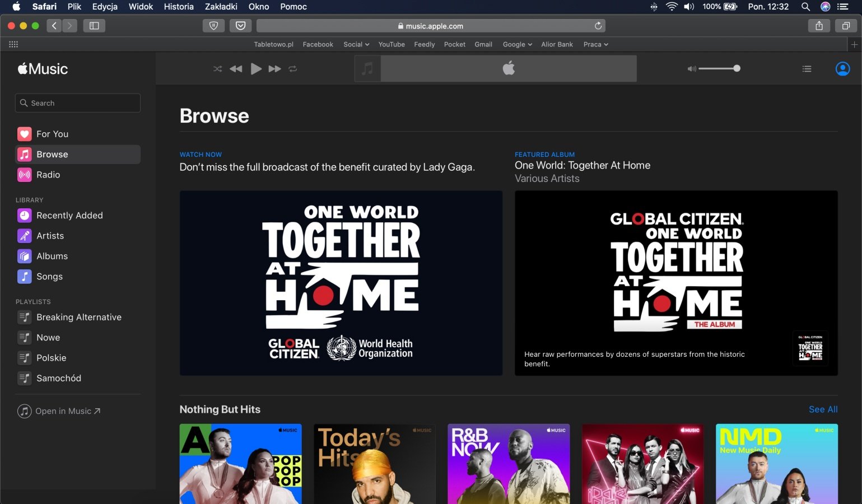Toggle repeat mode
The height and width of the screenshot is (504, 862).
pos(292,69)
